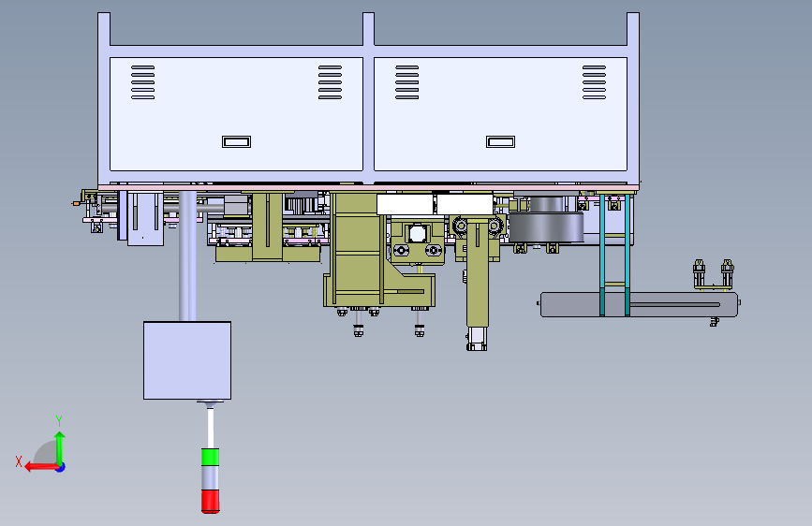The height and width of the screenshot is (526, 812).
Task: Select the gray vertical pole above the control box
Action: [187, 256]
